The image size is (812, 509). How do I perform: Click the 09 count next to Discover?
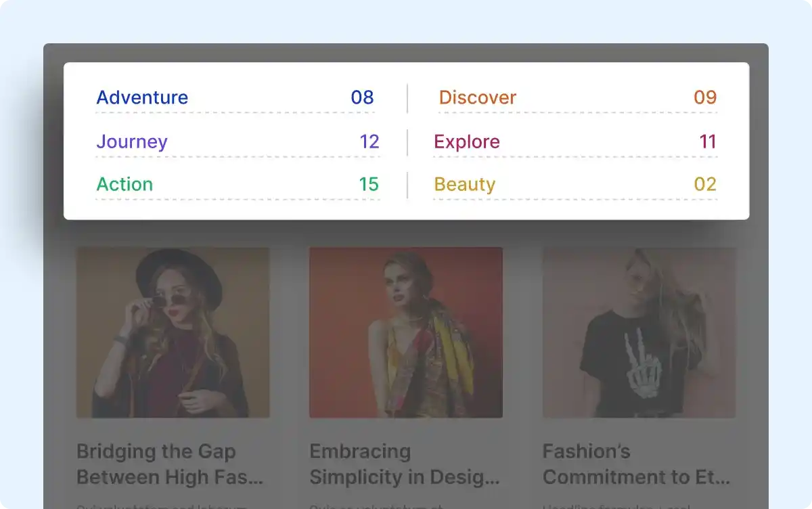point(705,97)
